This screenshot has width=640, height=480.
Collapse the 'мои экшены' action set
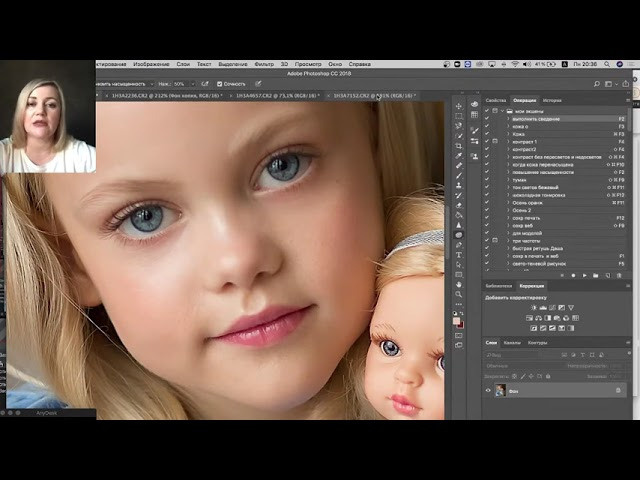coord(502,111)
